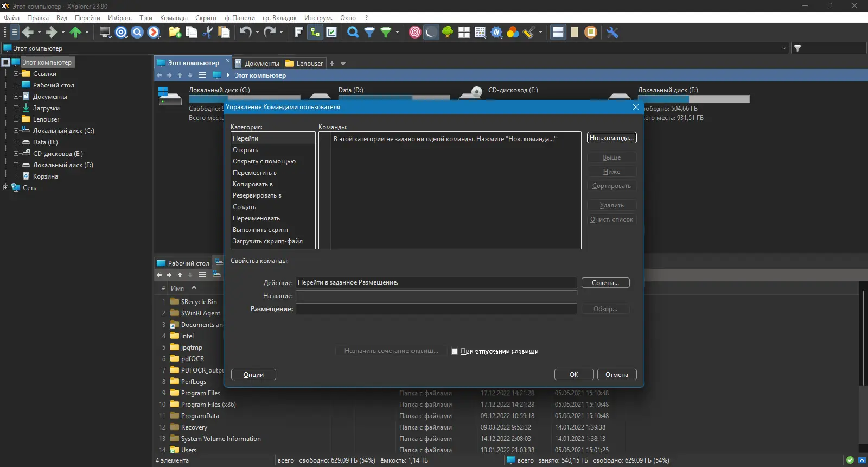Click Локальный диск (F:) usage bar
The image size is (868, 467).
click(x=694, y=99)
